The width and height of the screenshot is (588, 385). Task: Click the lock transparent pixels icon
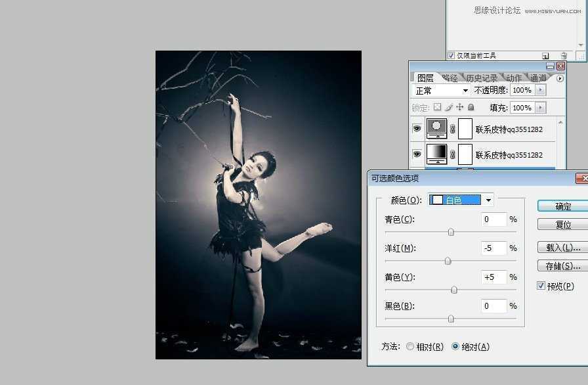tap(437, 107)
